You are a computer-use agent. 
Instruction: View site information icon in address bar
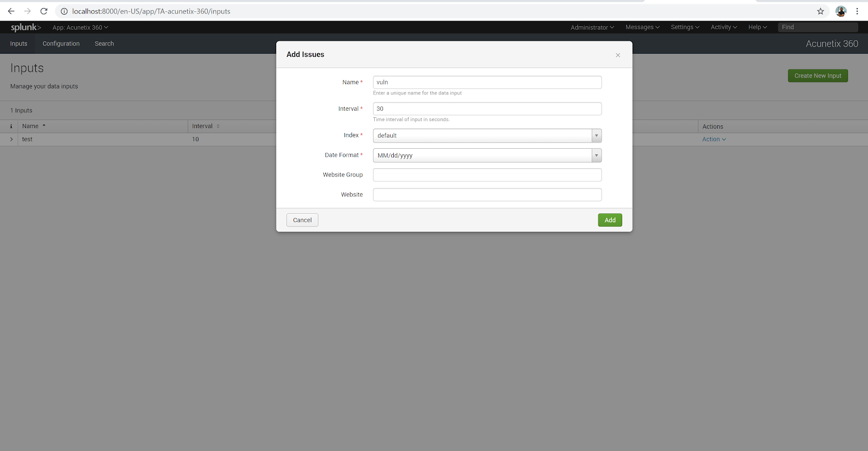click(64, 11)
